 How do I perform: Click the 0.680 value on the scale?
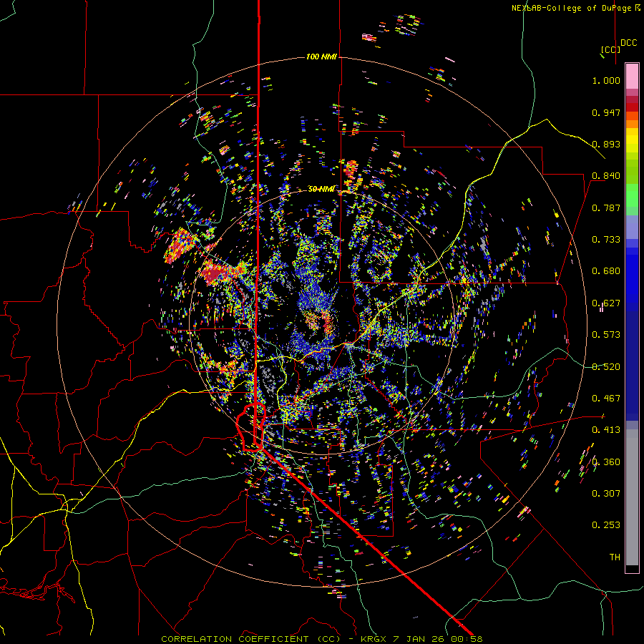606,271
